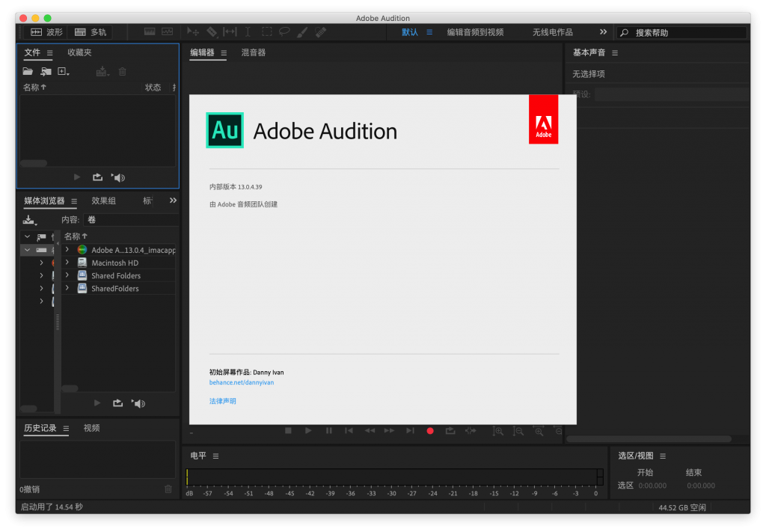Open the 文件 panel menu
The width and height of the screenshot is (766, 532).
(x=50, y=53)
